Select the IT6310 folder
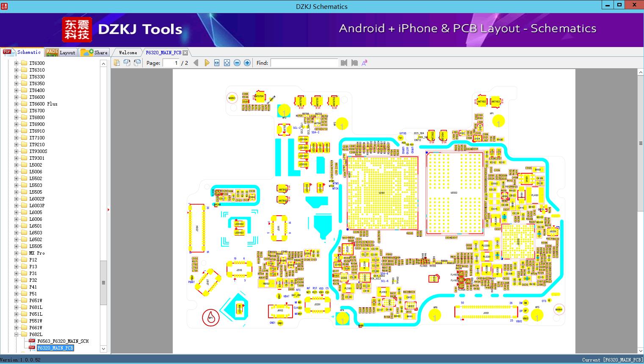 37,70
